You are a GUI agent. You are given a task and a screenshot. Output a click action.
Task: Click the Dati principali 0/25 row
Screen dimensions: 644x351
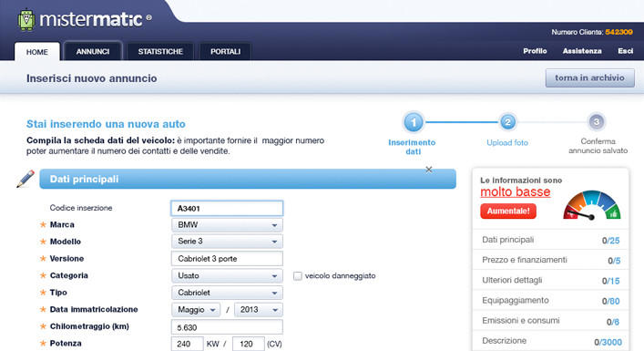(551, 240)
